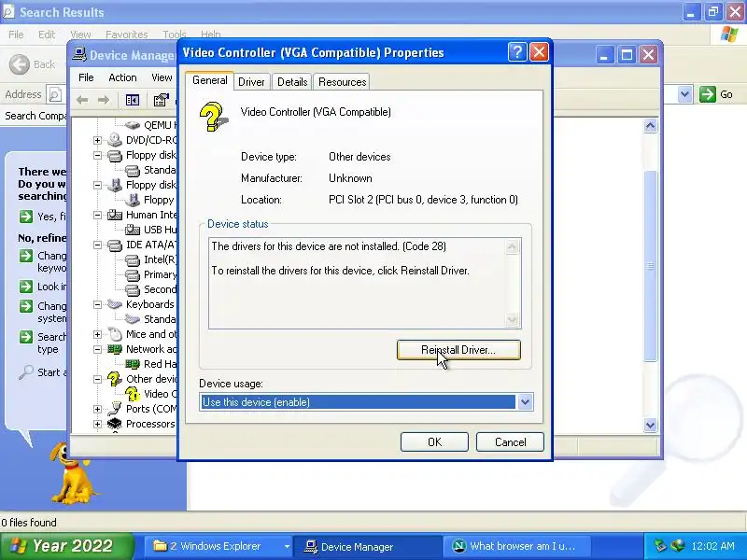Open Device Manager Action menu
The image size is (747, 560).
122,77
